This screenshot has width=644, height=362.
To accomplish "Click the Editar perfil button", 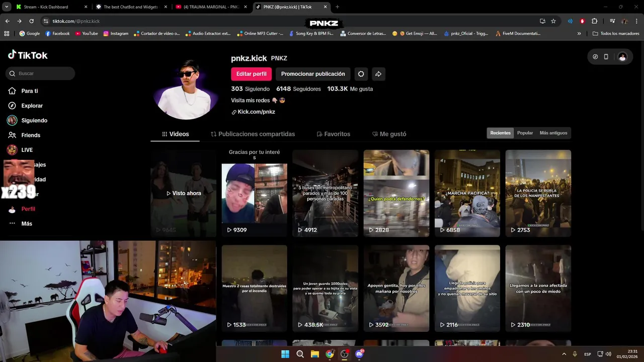I will (251, 74).
